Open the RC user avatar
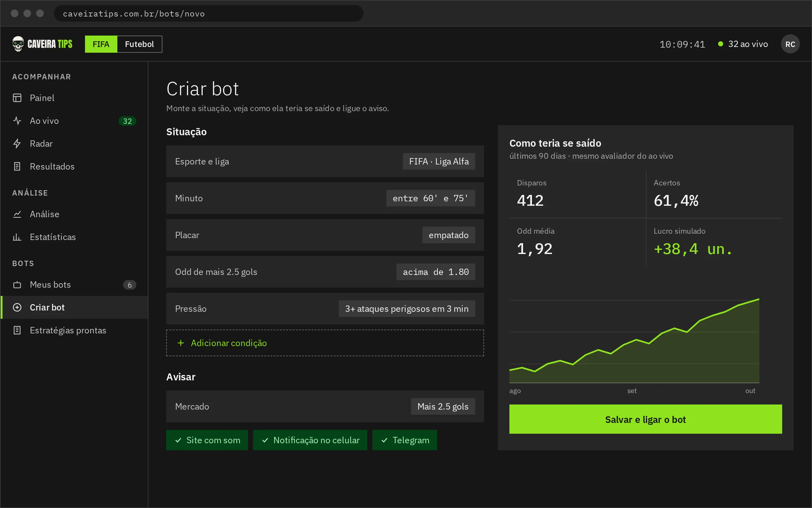The height and width of the screenshot is (508, 812). [790, 44]
